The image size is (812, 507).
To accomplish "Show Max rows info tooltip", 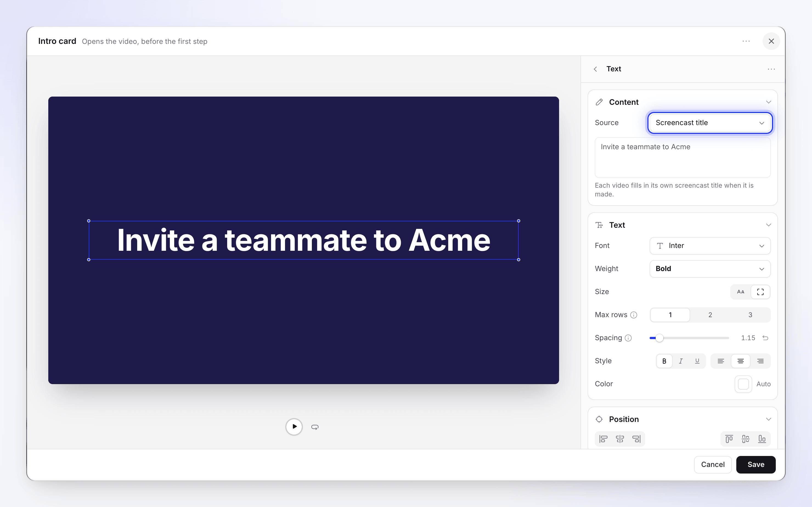I will (634, 315).
